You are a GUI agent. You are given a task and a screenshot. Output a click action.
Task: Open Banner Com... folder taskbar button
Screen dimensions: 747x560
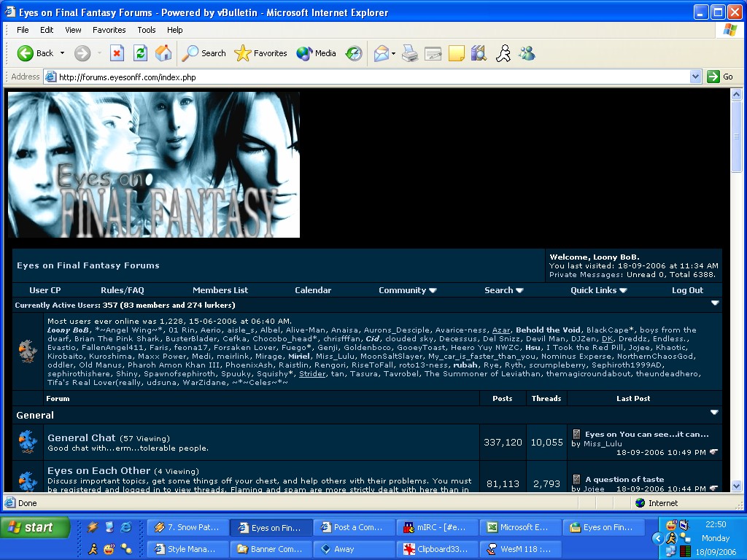point(271,549)
